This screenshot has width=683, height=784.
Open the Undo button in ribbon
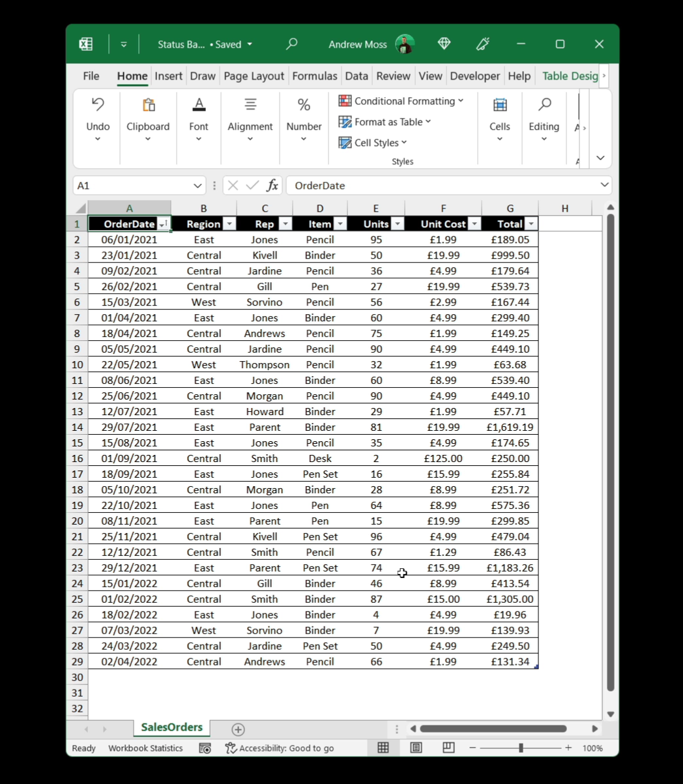pos(98,105)
